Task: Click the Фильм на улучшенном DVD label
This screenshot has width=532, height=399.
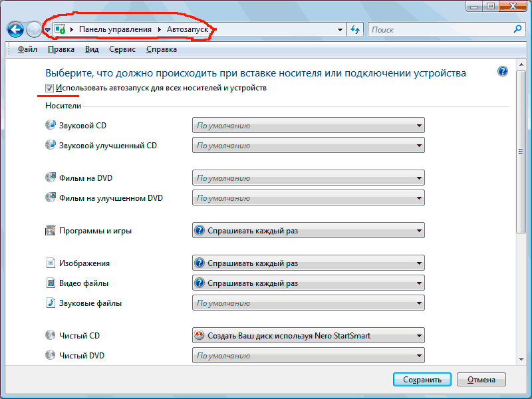Action: (x=111, y=198)
